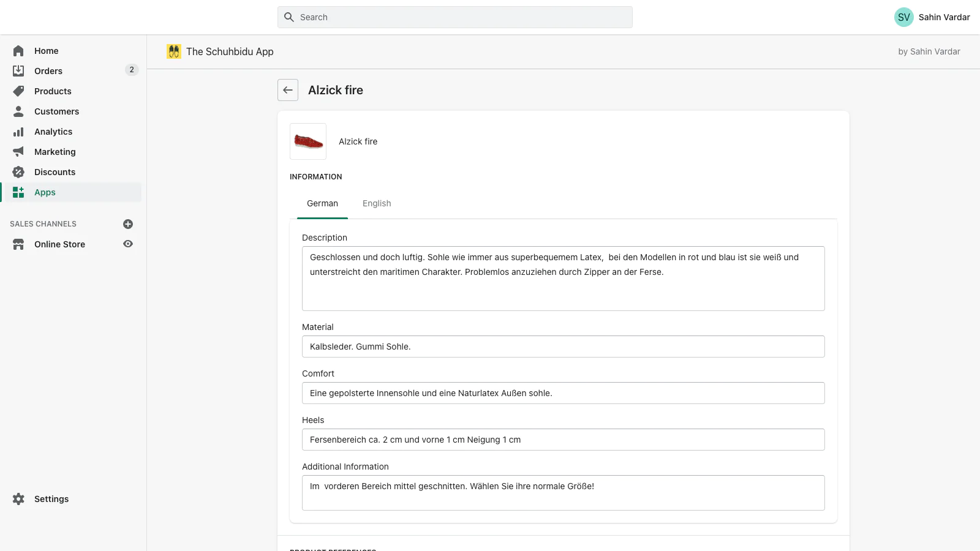Click the Discounts badge icon
The width and height of the screenshot is (980, 551).
(x=18, y=172)
